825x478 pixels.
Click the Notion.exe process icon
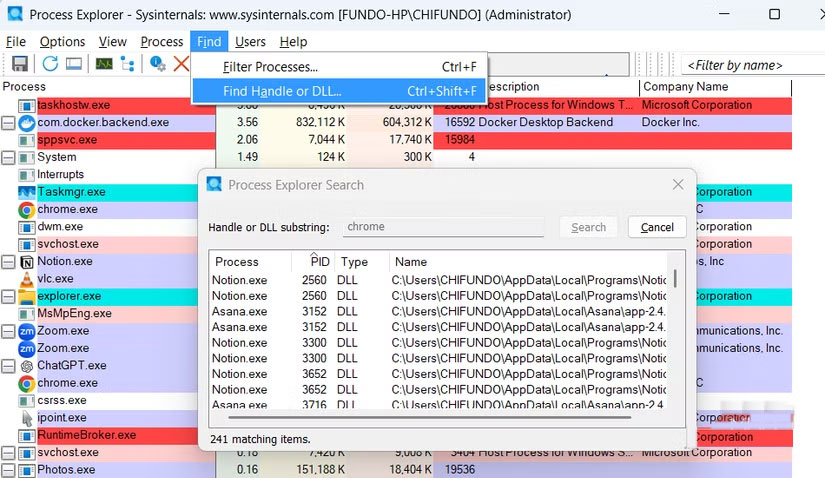click(26, 262)
